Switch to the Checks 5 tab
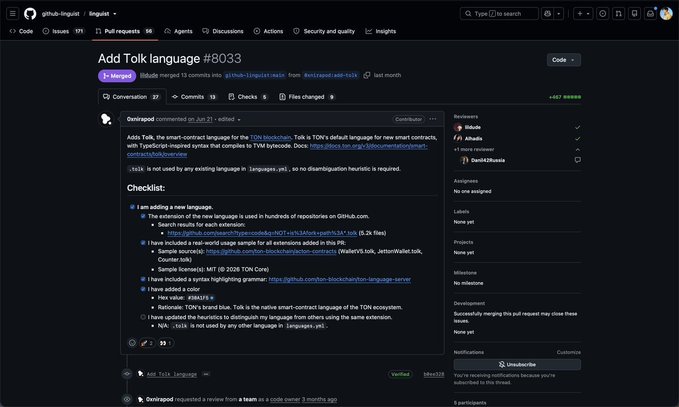Viewport: 679px width, 407px height. (x=248, y=97)
